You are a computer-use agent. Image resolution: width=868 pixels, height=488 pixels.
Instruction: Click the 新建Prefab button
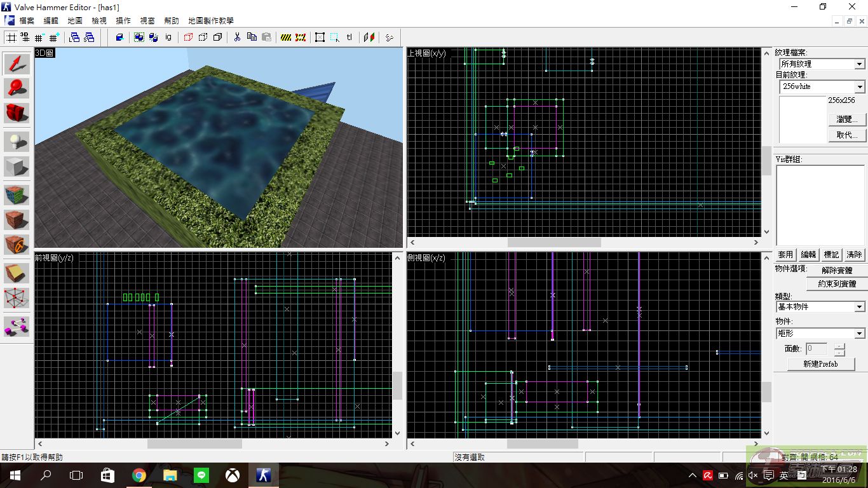[x=820, y=364]
